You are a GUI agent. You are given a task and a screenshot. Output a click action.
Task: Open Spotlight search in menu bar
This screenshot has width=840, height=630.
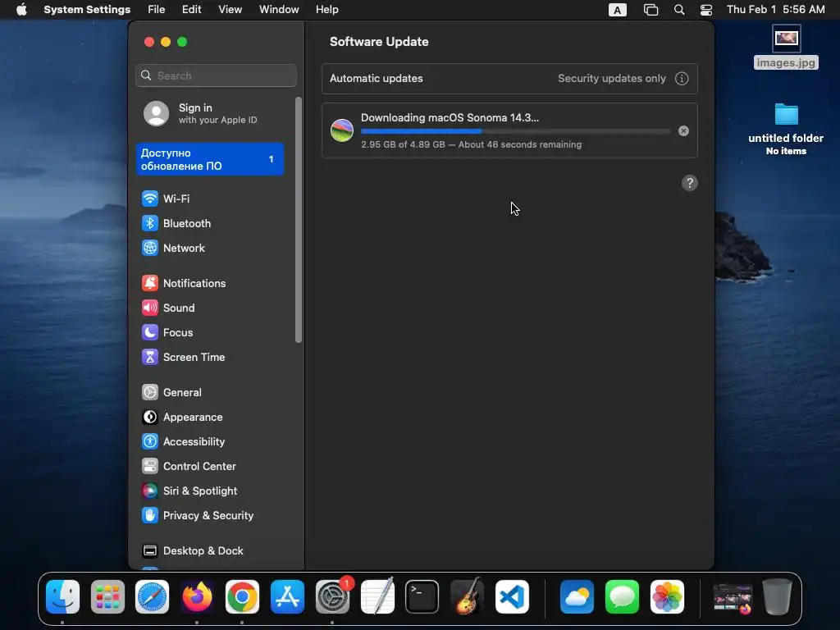point(678,10)
